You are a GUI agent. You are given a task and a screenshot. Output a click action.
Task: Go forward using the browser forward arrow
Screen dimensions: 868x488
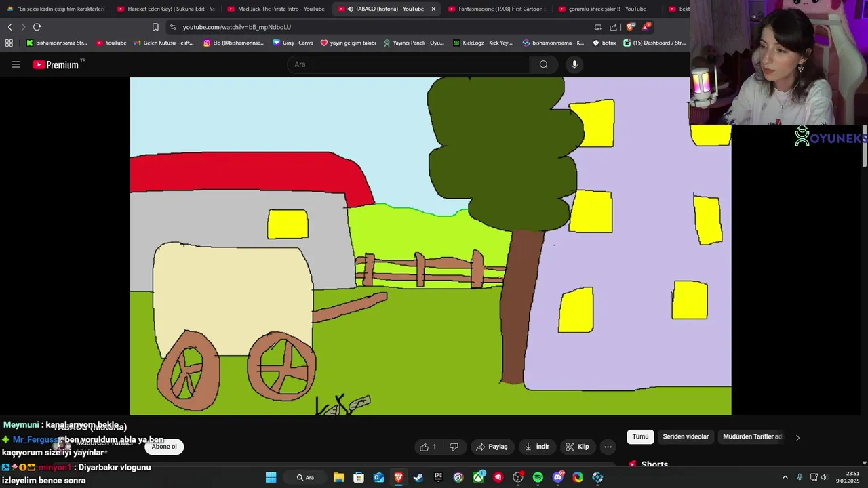[23, 27]
